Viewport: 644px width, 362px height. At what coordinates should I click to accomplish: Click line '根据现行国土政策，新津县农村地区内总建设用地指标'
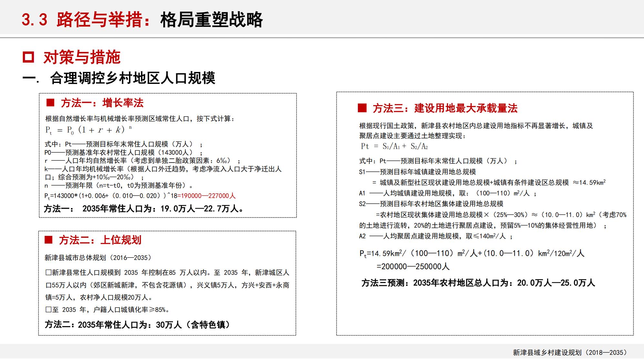(x=476, y=126)
